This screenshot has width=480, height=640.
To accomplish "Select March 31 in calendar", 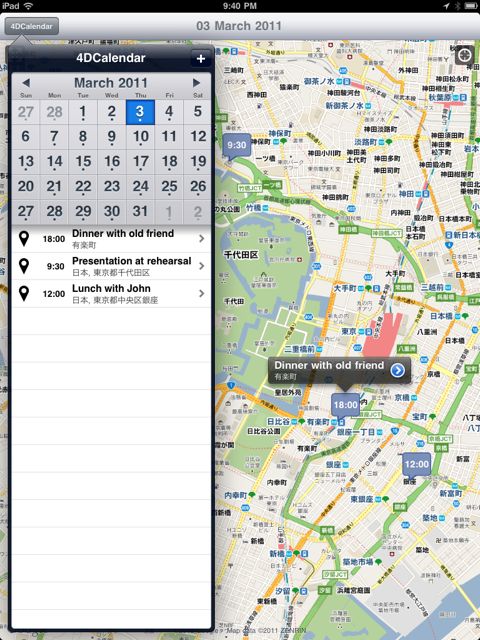I will click(x=140, y=212).
